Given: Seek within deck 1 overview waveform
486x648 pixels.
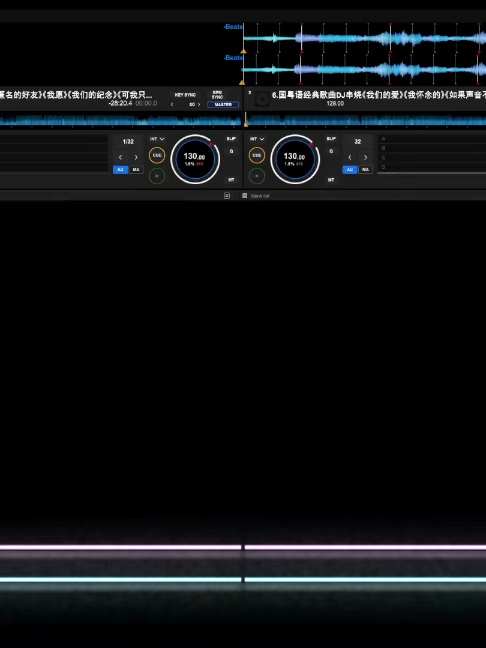Looking at the screenshot, I should [120, 121].
